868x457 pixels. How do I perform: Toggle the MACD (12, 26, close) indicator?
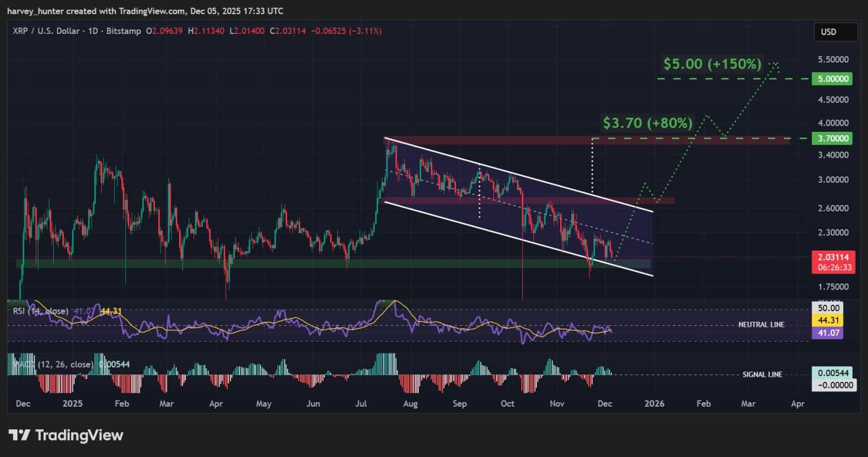tap(45, 365)
